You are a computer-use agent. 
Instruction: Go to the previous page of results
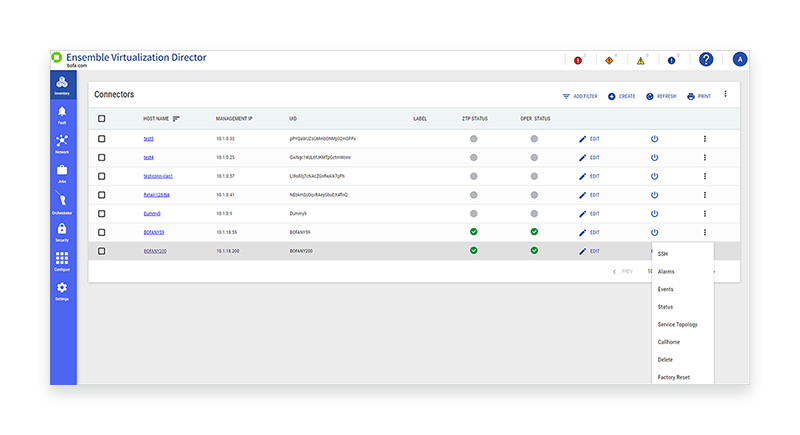(x=623, y=271)
